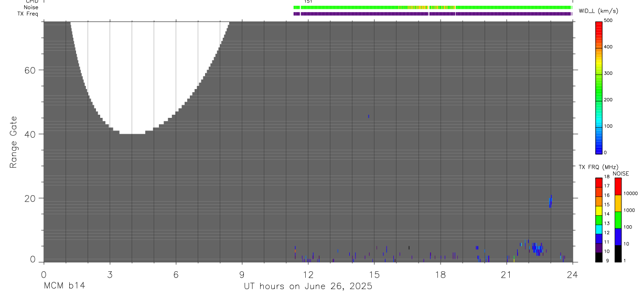Viewport: 644px width, 297px height.
Task: Click the '3' hour tick on x-axis
Action: click(x=110, y=274)
